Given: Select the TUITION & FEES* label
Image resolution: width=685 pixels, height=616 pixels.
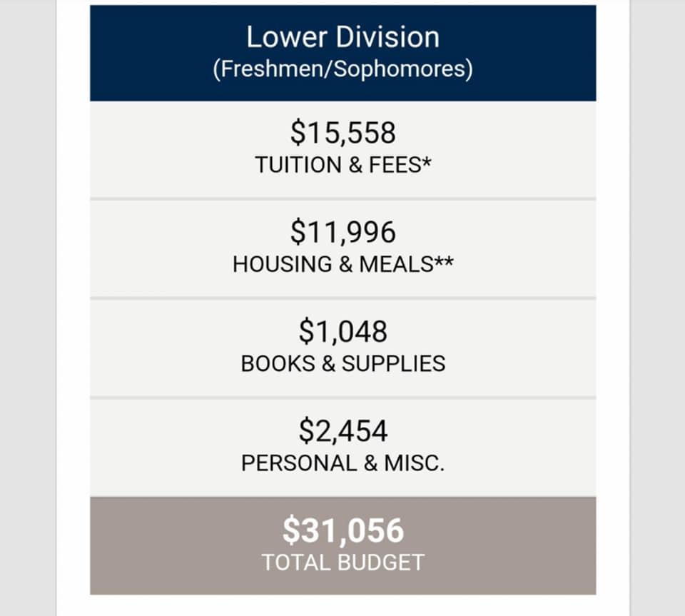Looking at the screenshot, I should pos(343,165).
